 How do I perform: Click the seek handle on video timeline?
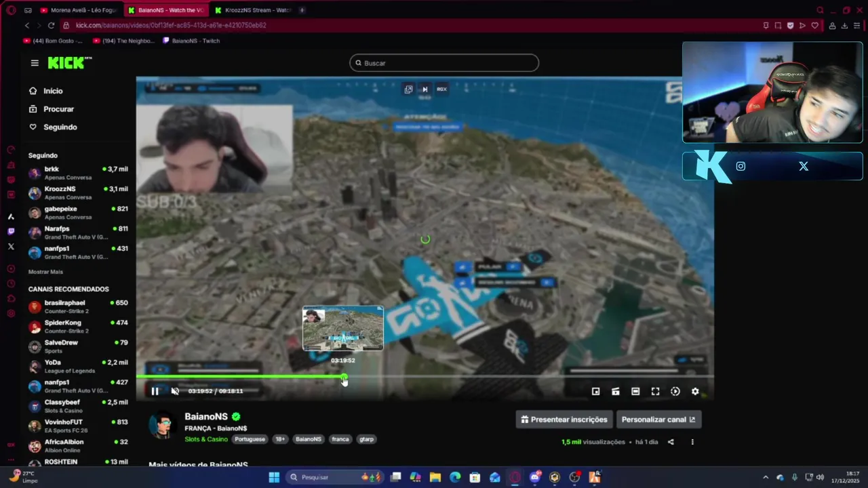tap(344, 376)
